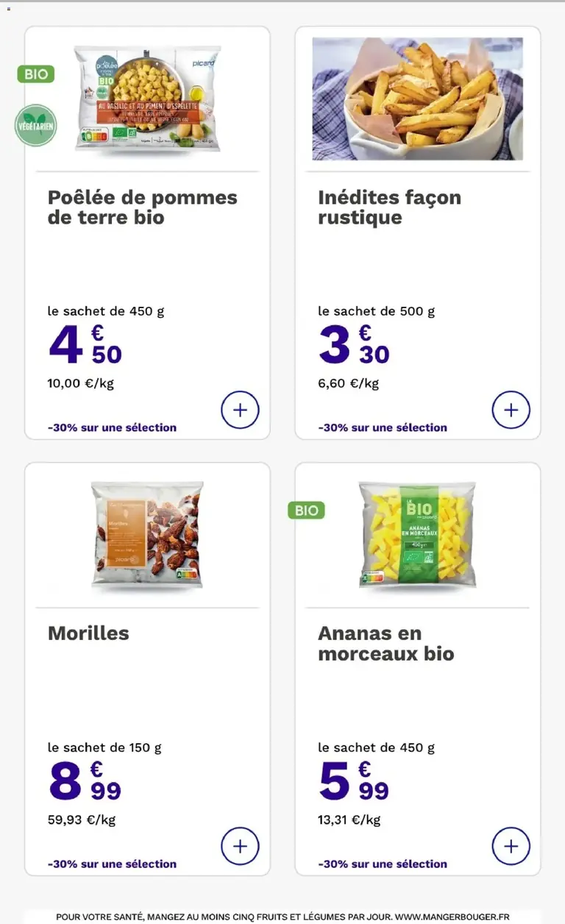Open the pineapple chunks bag image

[x=417, y=535]
